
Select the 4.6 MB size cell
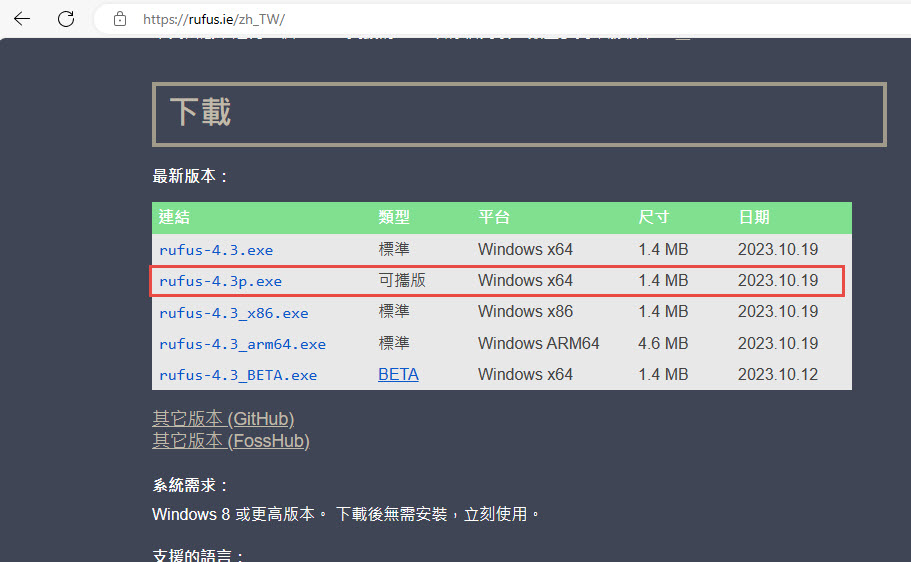tap(663, 343)
